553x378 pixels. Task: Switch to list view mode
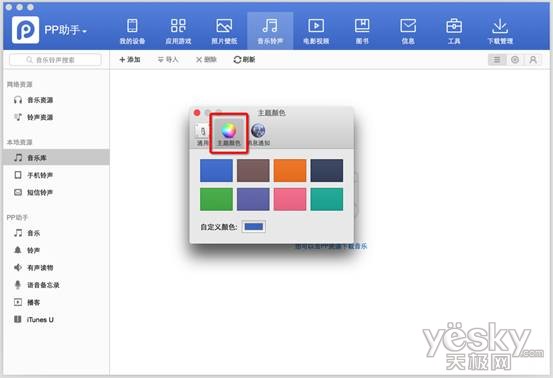point(497,60)
